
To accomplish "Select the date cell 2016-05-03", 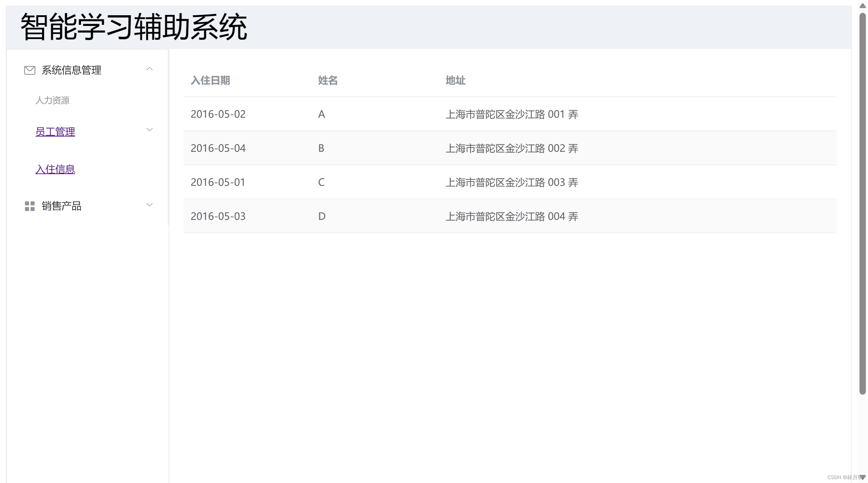I will 218,216.
